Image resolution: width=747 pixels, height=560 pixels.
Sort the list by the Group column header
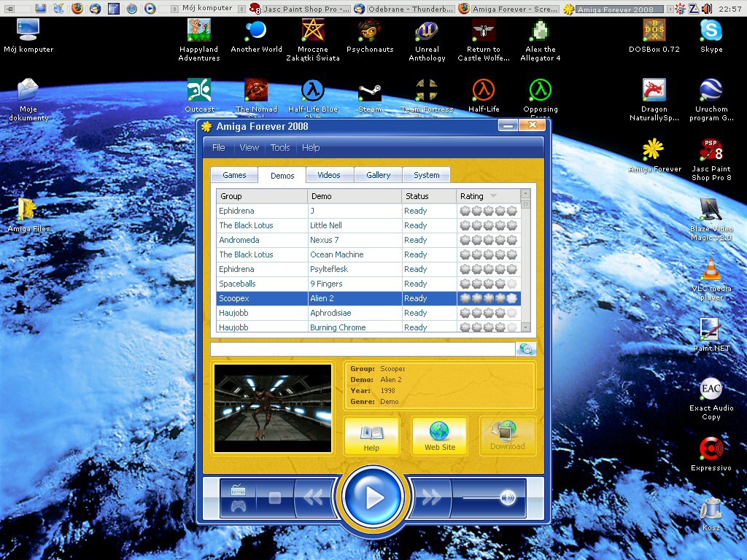tap(262, 196)
